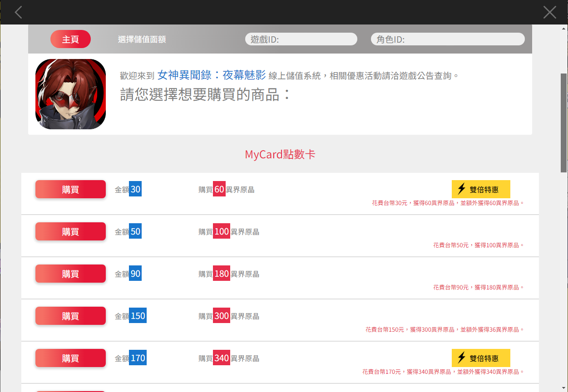This screenshot has width=568, height=392.
Task: Click the 300 異界原晶 quantity
Action: (222, 316)
